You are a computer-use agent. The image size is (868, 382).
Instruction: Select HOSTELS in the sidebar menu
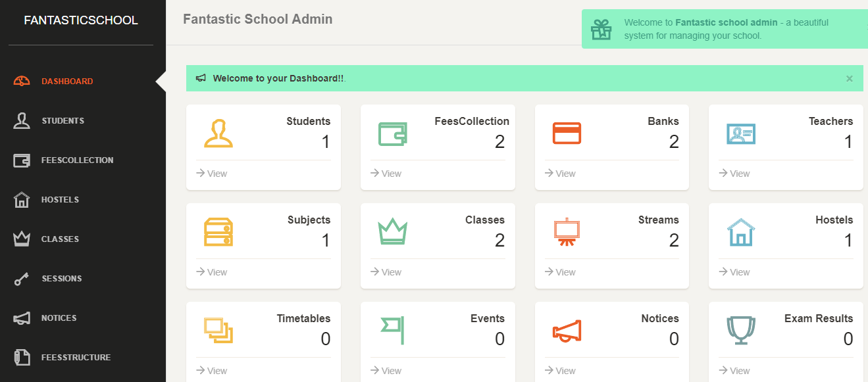61,199
